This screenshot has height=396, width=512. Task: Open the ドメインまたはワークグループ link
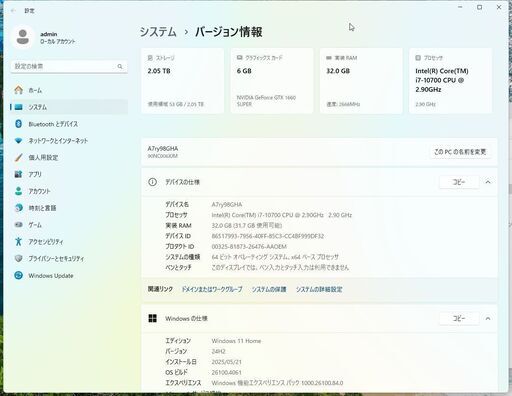coord(212,289)
